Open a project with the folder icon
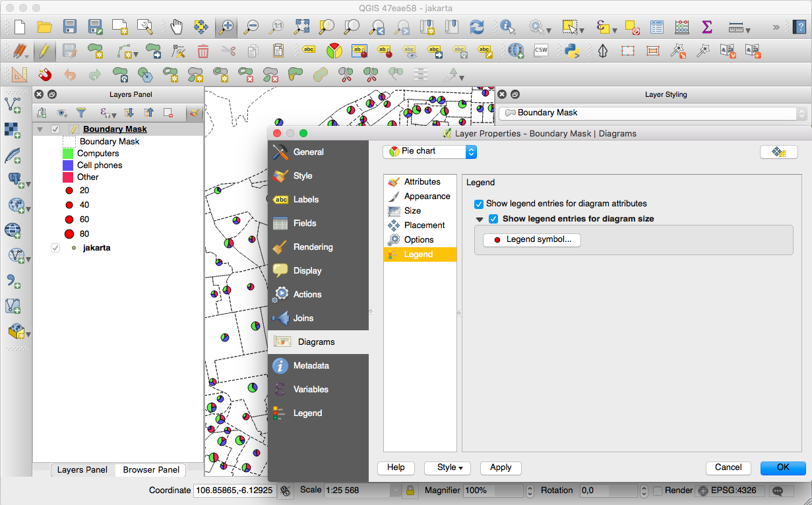Image resolution: width=812 pixels, height=505 pixels. tap(44, 27)
